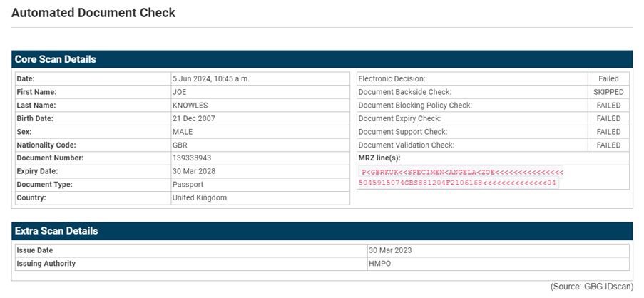Click the issuing authority value HMPO
This screenshot has height=298, width=644.
coord(379,264)
